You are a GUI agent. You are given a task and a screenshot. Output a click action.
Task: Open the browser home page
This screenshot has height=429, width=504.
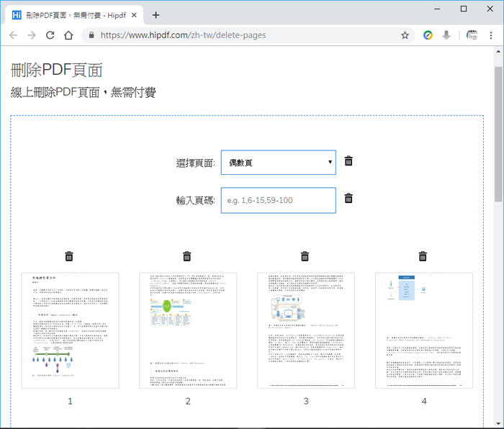[x=68, y=35]
